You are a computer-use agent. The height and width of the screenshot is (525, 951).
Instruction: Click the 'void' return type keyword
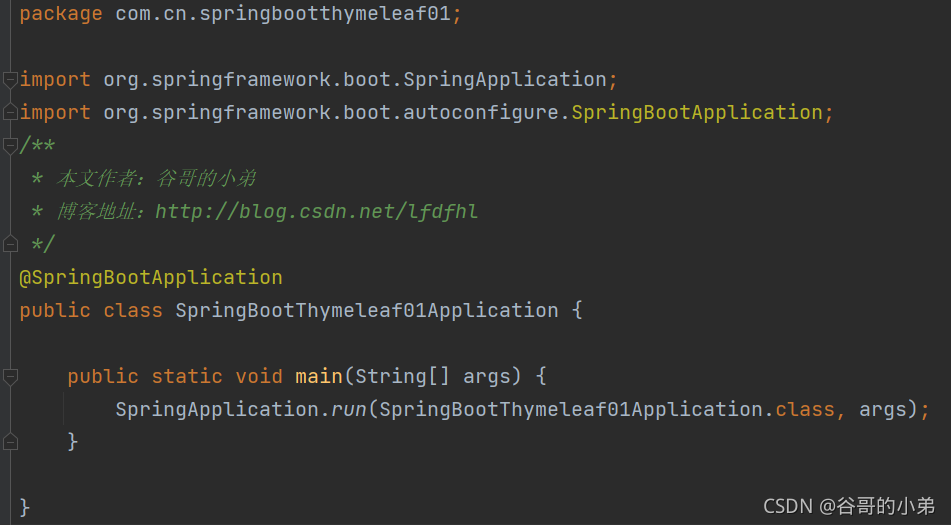coord(259,376)
